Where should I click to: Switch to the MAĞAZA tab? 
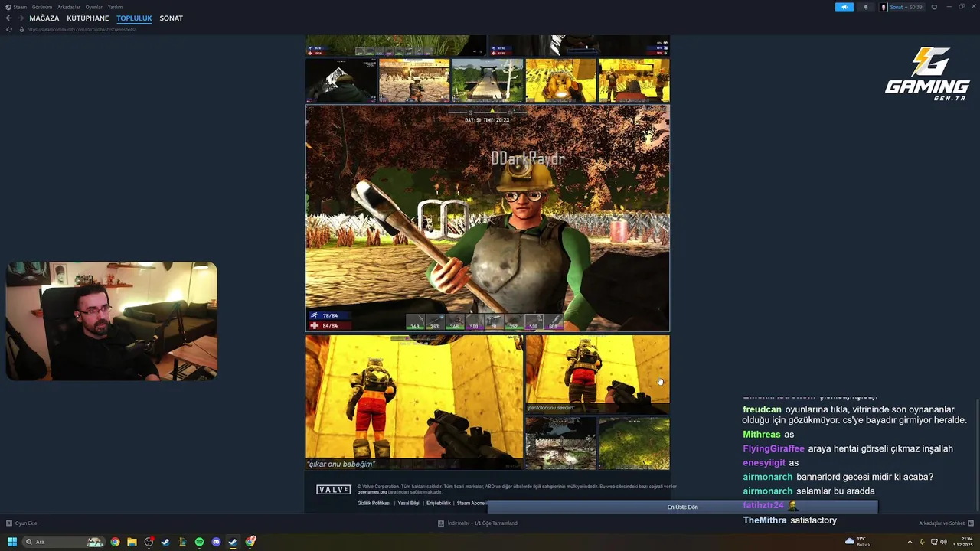pos(44,18)
